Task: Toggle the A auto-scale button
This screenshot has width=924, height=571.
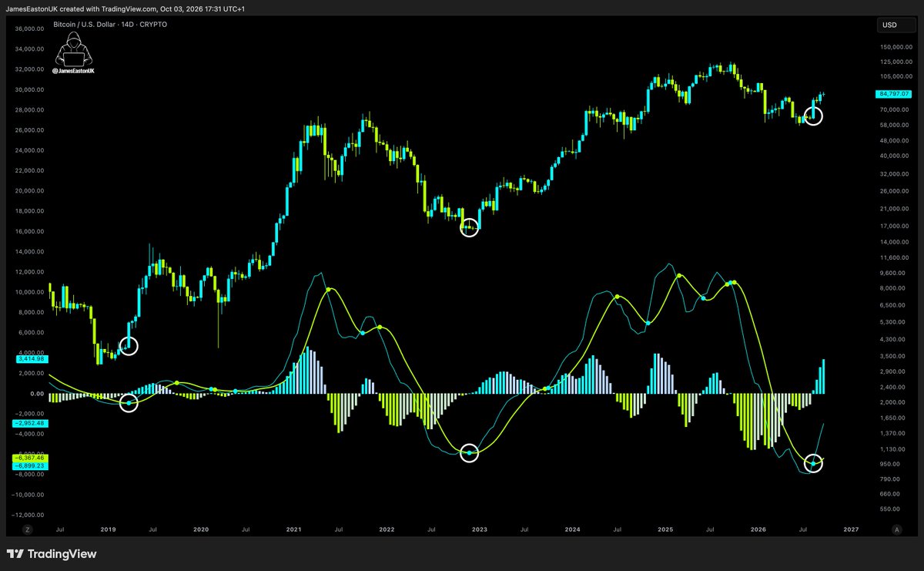Action: [896, 529]
